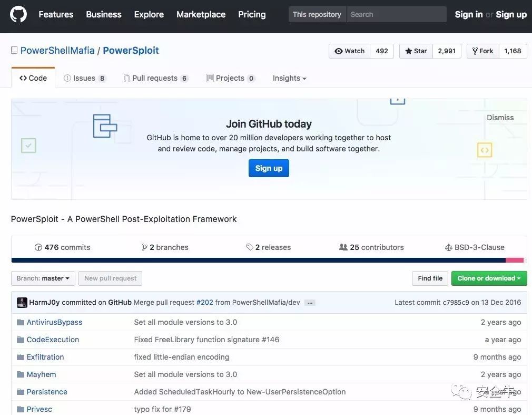Click the New pull request button

click(110, 278)
